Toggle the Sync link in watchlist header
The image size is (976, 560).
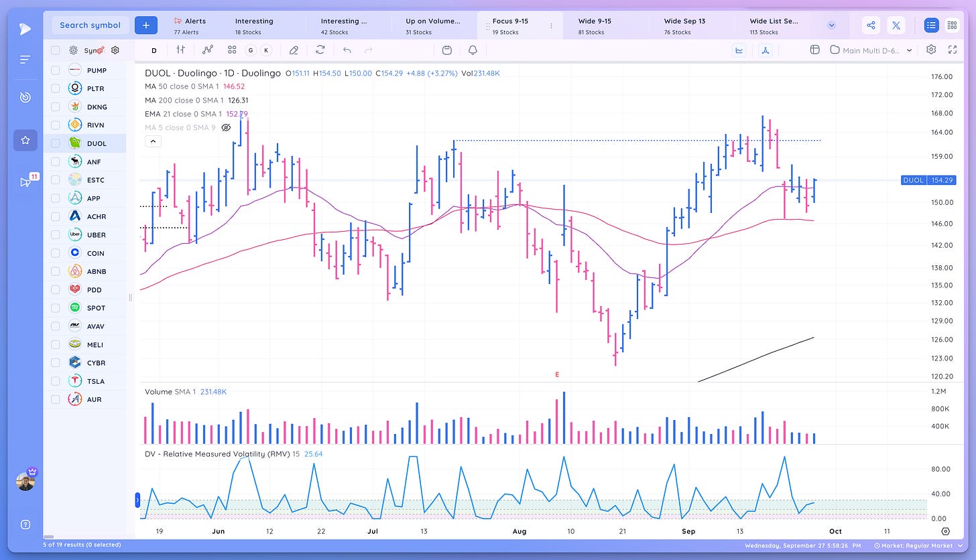coord(93,50)
